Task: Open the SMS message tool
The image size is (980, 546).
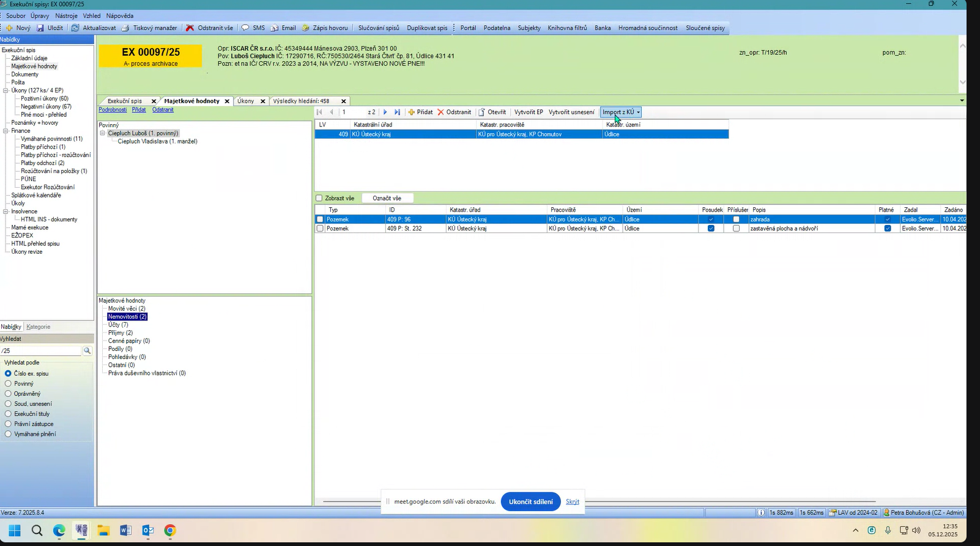Action: [x=245, y=28]
